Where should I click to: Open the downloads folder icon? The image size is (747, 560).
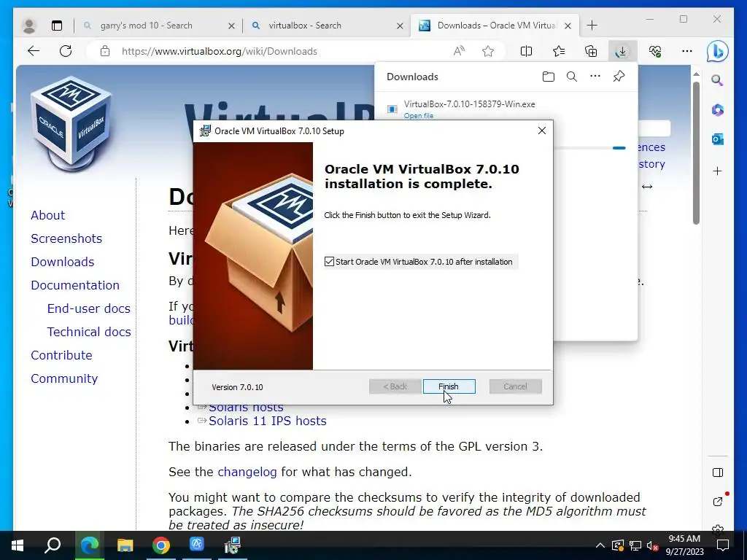click(x=549, y=77)
